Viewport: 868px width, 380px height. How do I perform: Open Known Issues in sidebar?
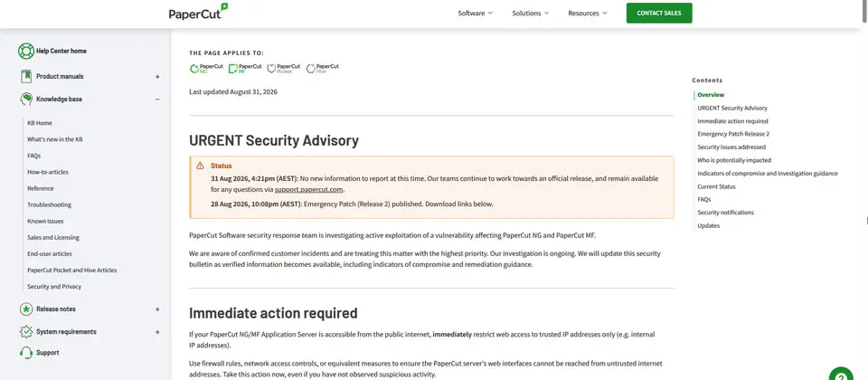(x=45, y=221)
